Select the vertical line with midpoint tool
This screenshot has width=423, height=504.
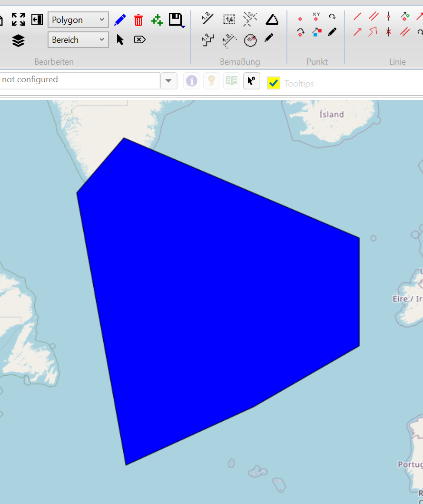389,16
